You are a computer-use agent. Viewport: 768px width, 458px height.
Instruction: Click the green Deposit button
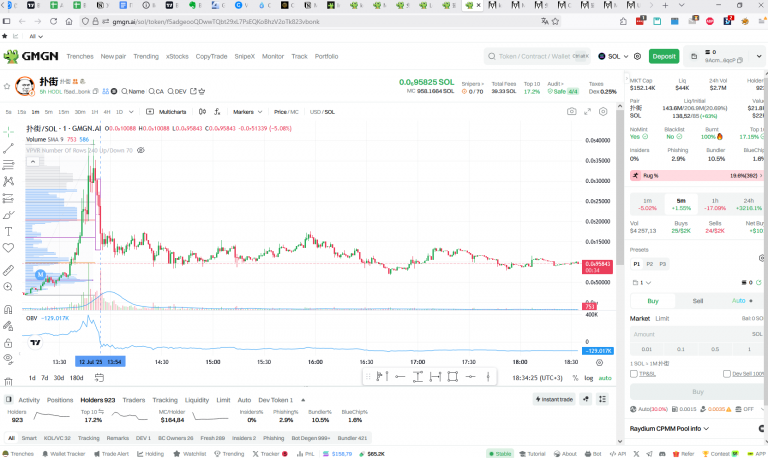point(664,56)
